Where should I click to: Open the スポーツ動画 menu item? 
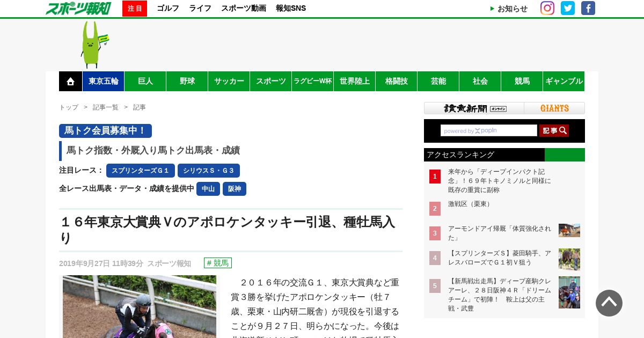(x=244, y=8)
